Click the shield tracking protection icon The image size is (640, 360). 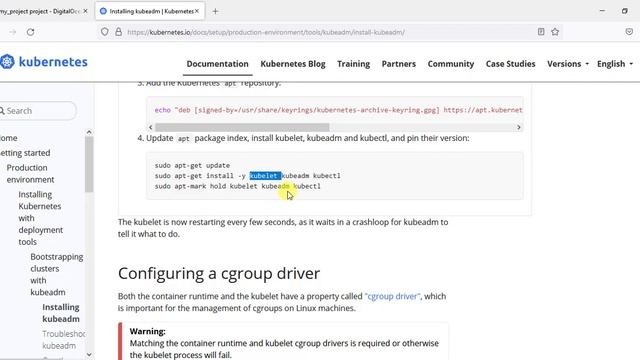[x=104, y=32]
